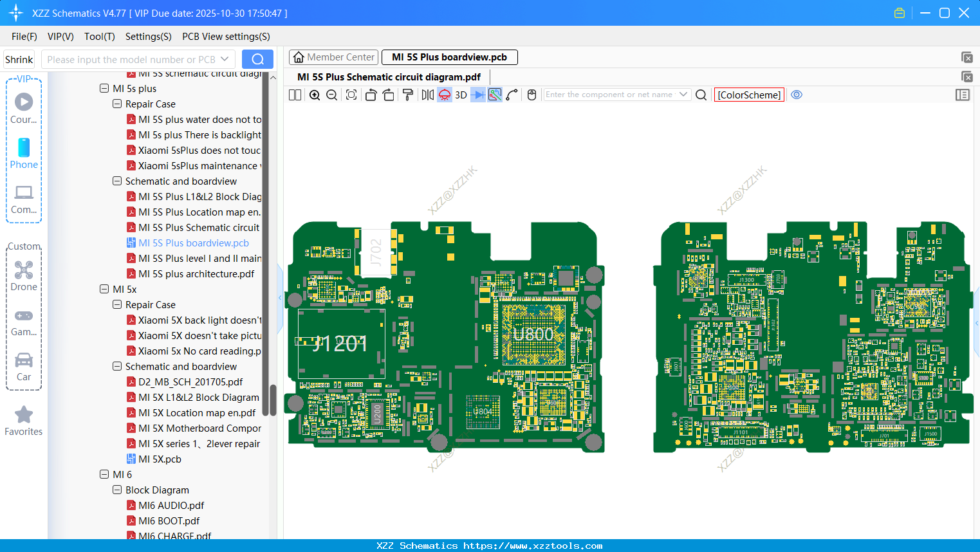Screen dimensions: 980x552
Task: Click the fit-to-screen view icon
Action: tap(351, 95)
